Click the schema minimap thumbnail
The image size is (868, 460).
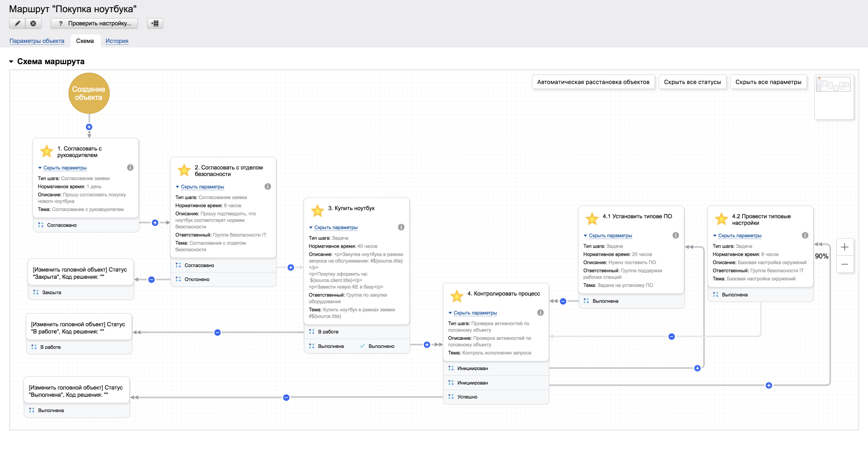[834, 97]
